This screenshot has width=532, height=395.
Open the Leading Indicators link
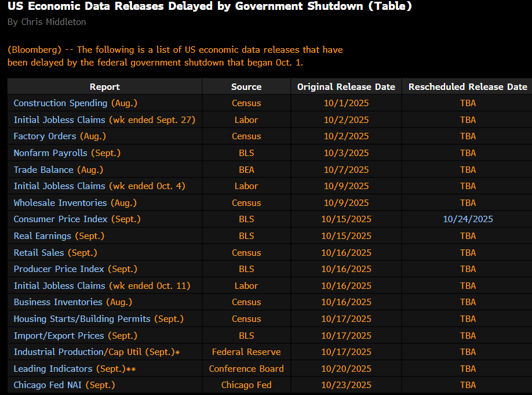point(53,369)
